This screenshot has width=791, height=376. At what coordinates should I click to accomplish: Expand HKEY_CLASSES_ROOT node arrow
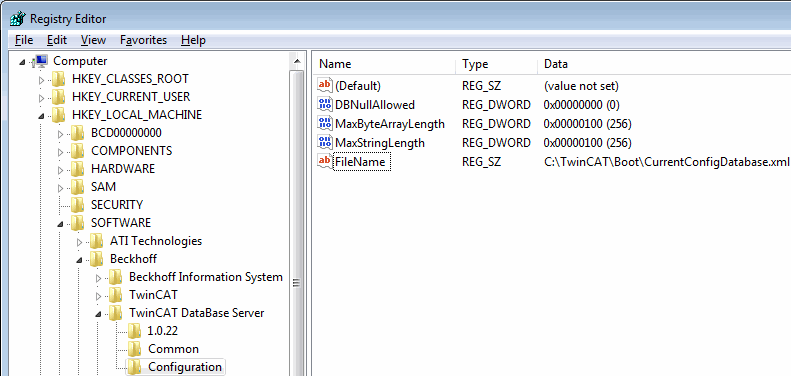(x=41, y=80)
